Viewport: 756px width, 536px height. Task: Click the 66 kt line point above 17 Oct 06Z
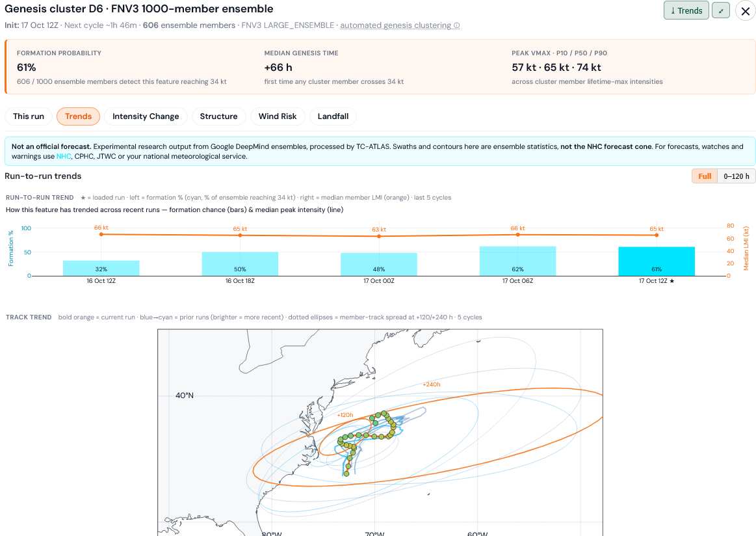(x=518, y=234)
